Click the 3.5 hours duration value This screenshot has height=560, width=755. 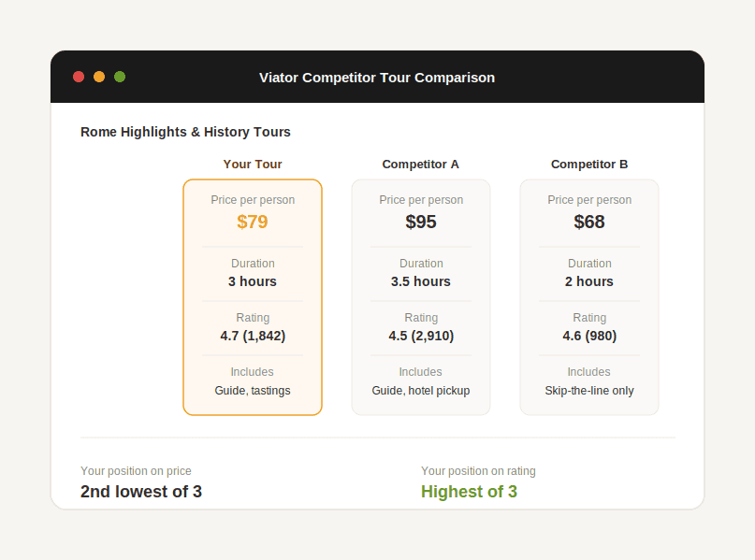[x=421, y=281]
